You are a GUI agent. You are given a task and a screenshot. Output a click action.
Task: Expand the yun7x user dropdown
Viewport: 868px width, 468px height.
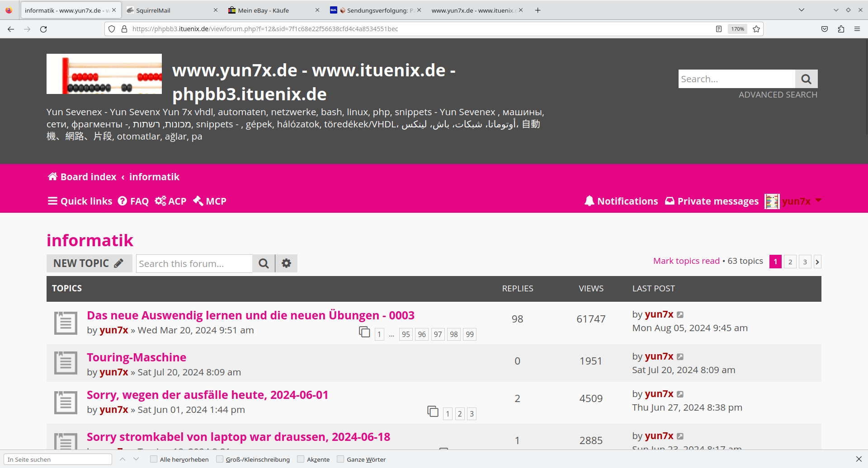coord(818,201)
